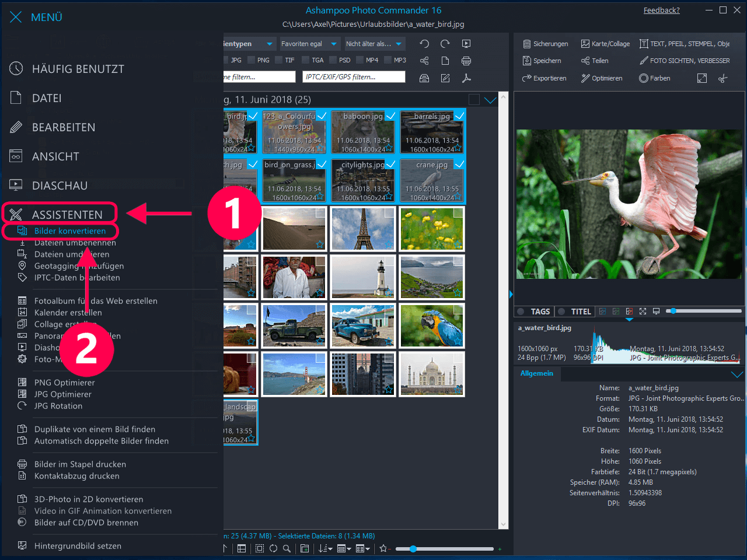Click the plus icon at the thumbnail size slider

500,549
